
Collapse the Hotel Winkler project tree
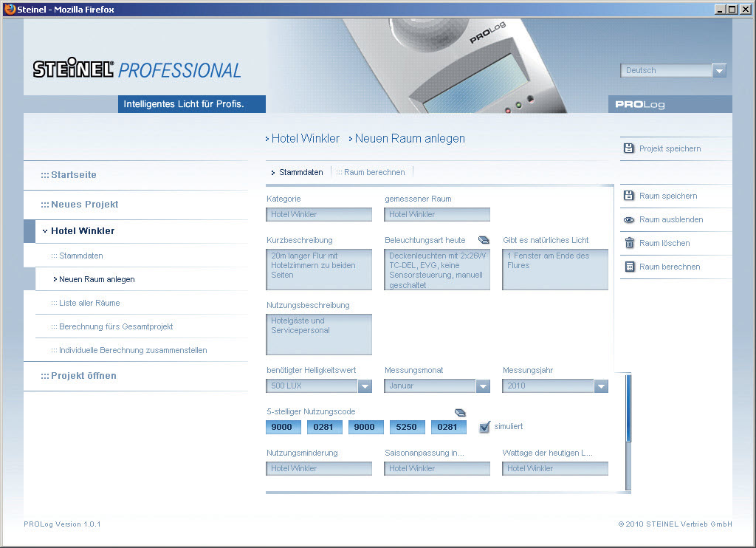coord(45,231)
